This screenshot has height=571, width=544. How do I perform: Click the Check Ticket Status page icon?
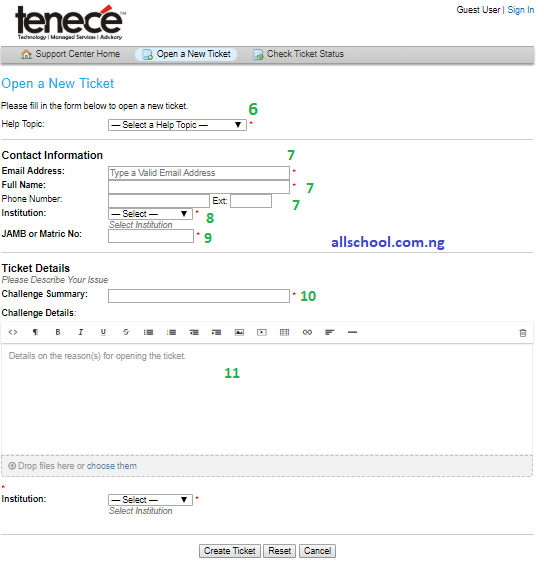coord(258,55)
